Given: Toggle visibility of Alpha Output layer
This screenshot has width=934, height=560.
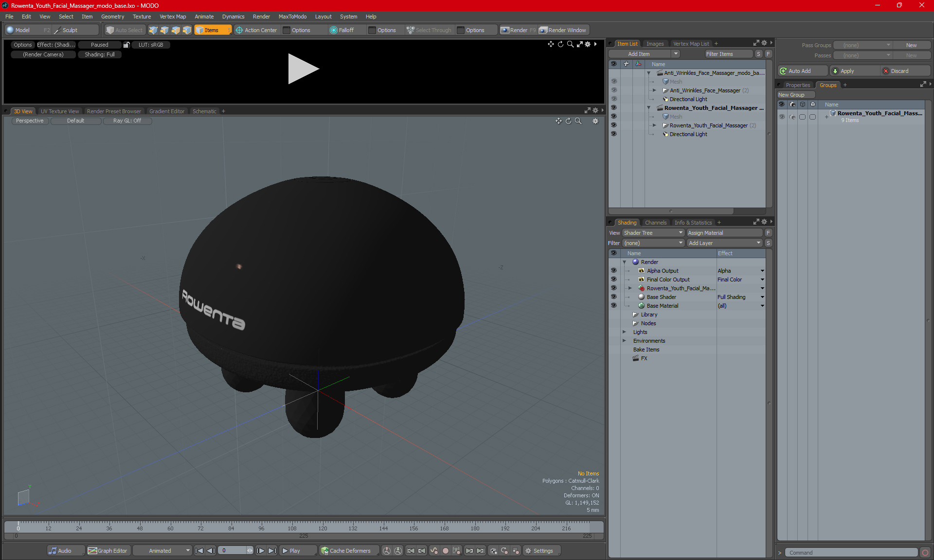Looking at the screenshot, I should pos(613,271).
